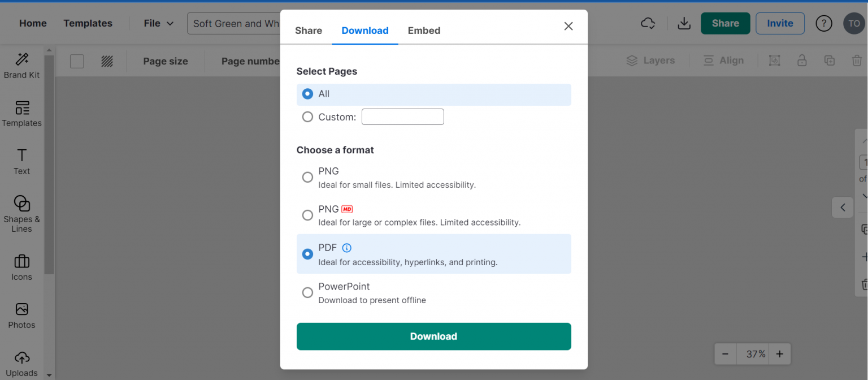The image size is (868, 380).
Task: Open the Brand Kit panel
Action: point(21,66)
